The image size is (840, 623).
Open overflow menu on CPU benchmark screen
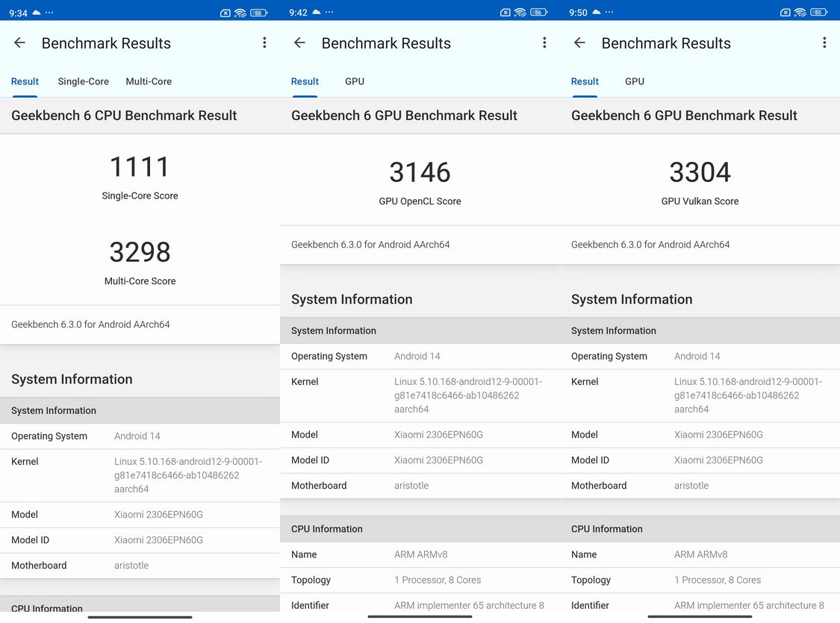(264, 43)
